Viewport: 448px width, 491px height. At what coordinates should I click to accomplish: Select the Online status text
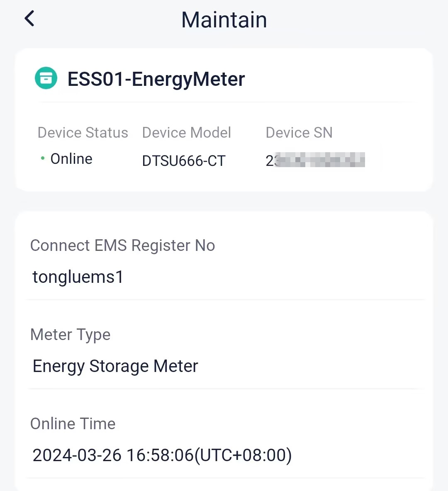[x=71, y=159]
